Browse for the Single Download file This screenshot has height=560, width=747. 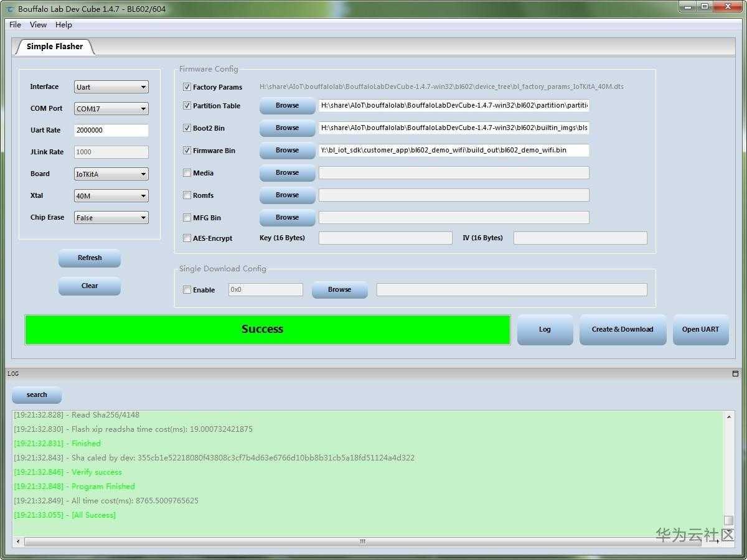point(339,290)
